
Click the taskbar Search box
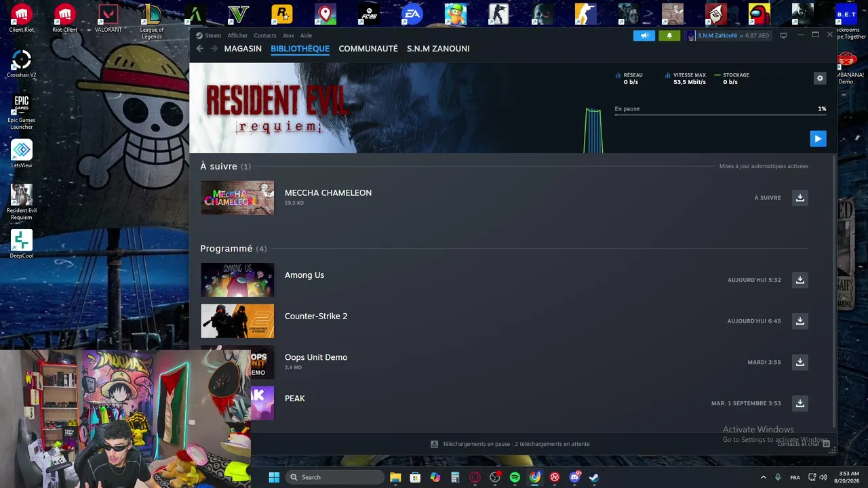tap(335, 477)
